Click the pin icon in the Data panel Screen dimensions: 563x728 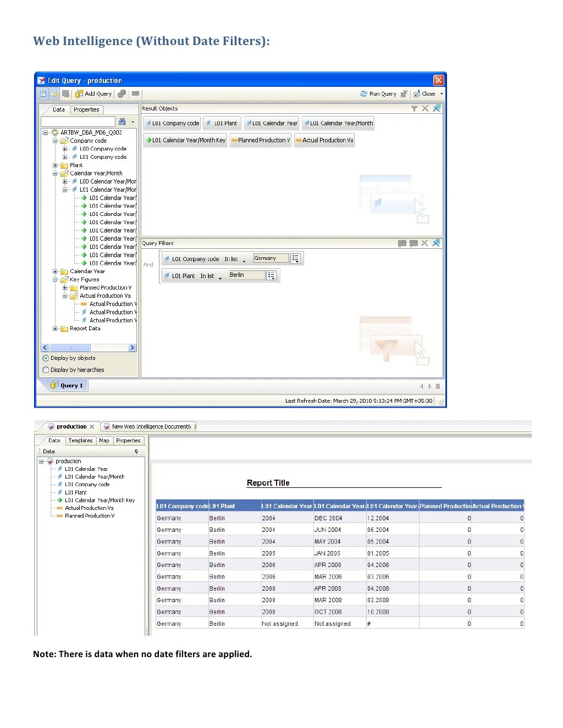[136, 451]
